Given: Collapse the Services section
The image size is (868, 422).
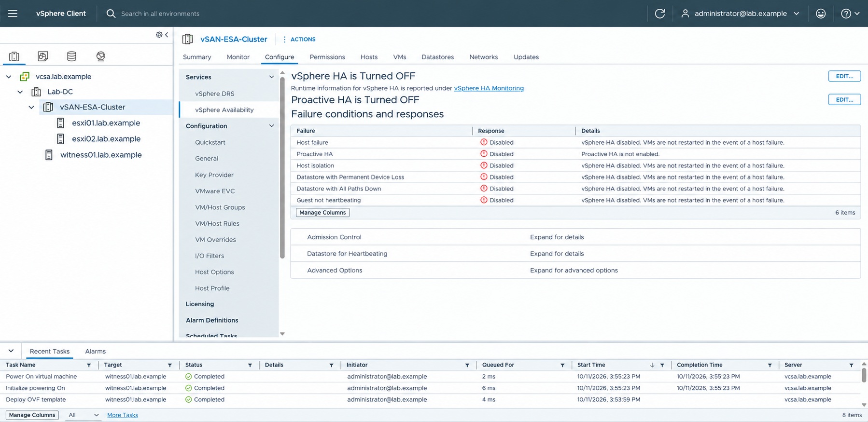Looking at the screenshot, I should 271,77.
